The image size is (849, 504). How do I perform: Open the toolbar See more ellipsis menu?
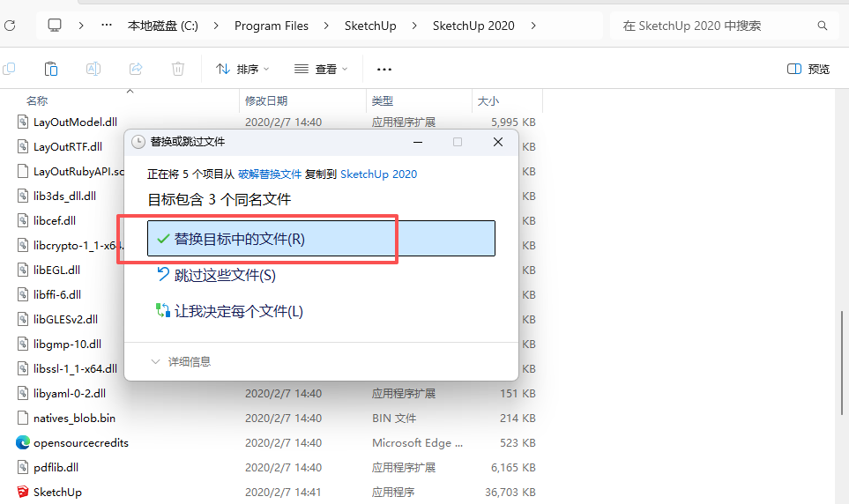coord(384,70)
